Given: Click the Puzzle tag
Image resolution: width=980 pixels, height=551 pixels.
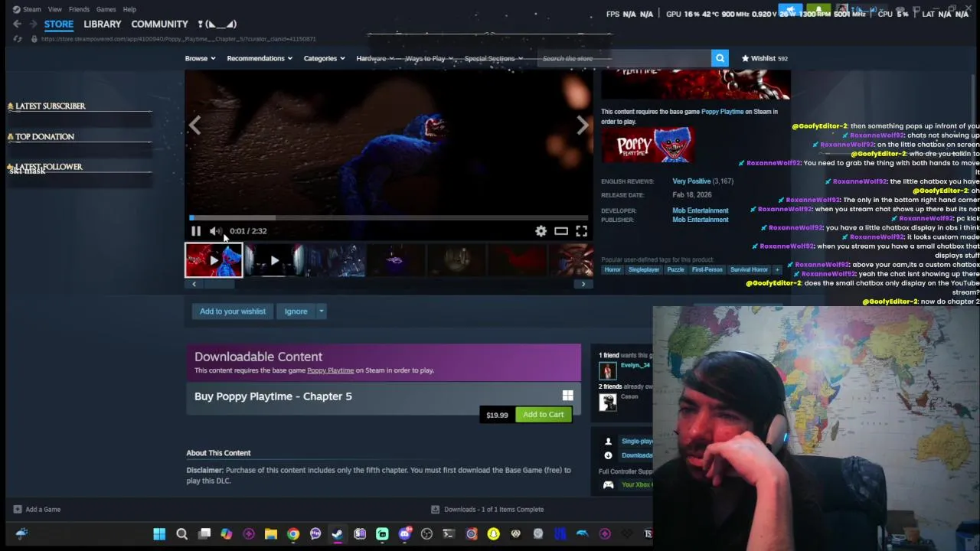Looking at the screenshot, I should coord(675,269).
